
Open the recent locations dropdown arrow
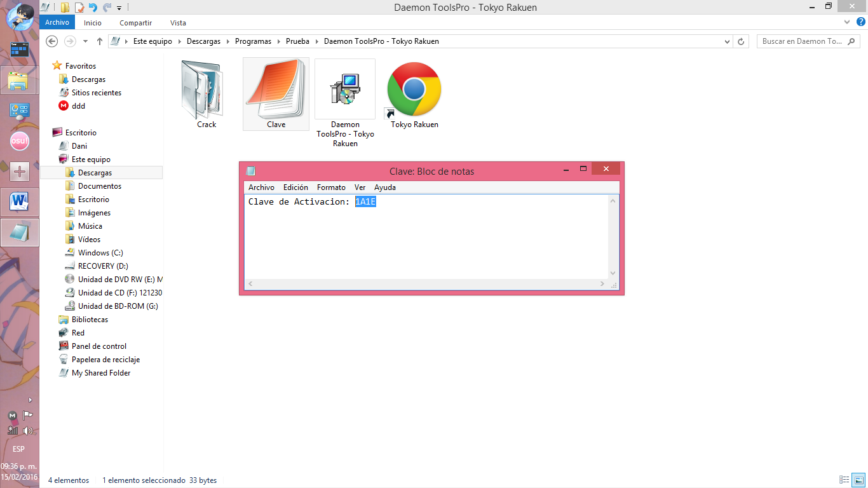pyautogui.click(x=85, y=41)
